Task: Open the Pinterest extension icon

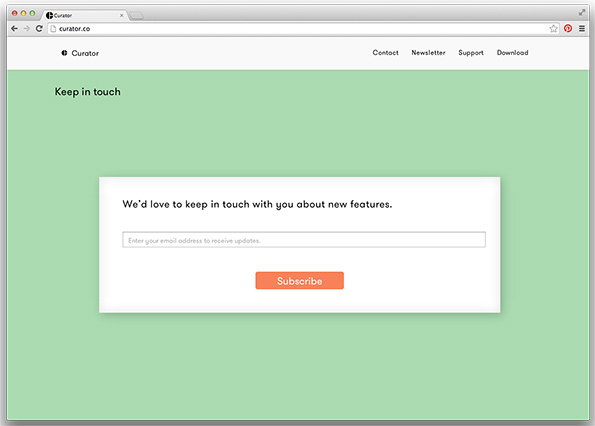Action: [568, 28]
